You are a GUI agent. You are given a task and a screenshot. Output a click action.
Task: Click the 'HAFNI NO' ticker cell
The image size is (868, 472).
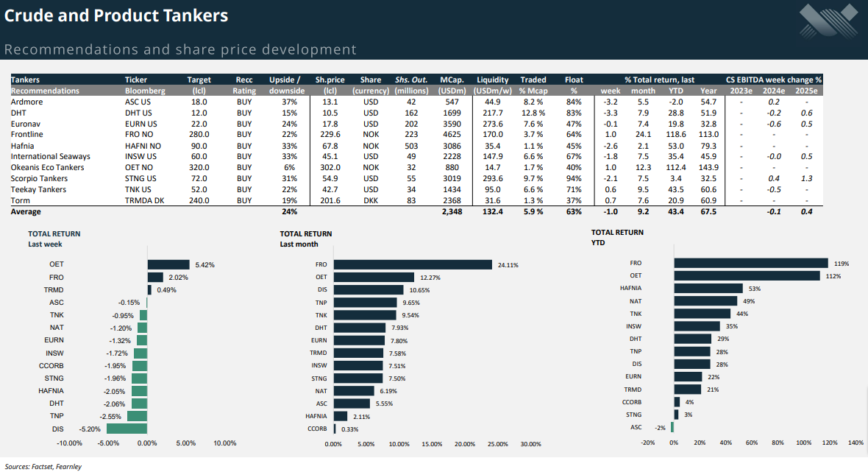click(143, 146)
